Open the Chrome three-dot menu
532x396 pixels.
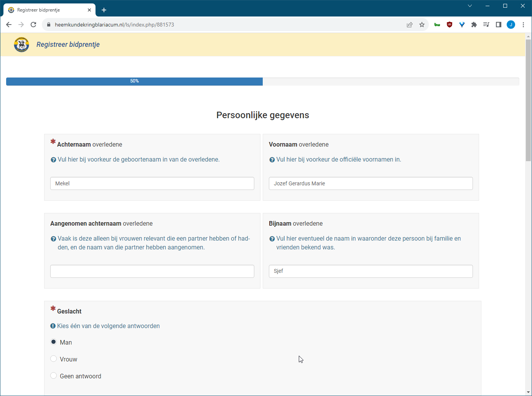523,25
